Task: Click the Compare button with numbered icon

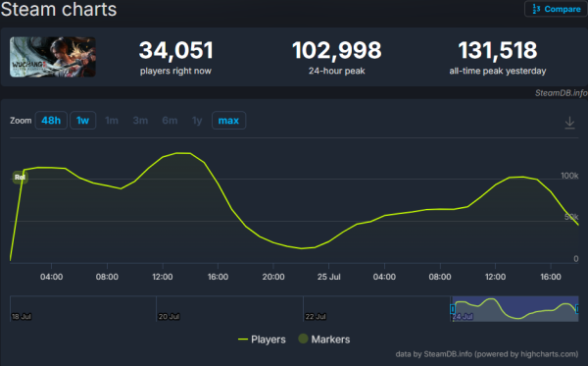Action: point(556,9)
